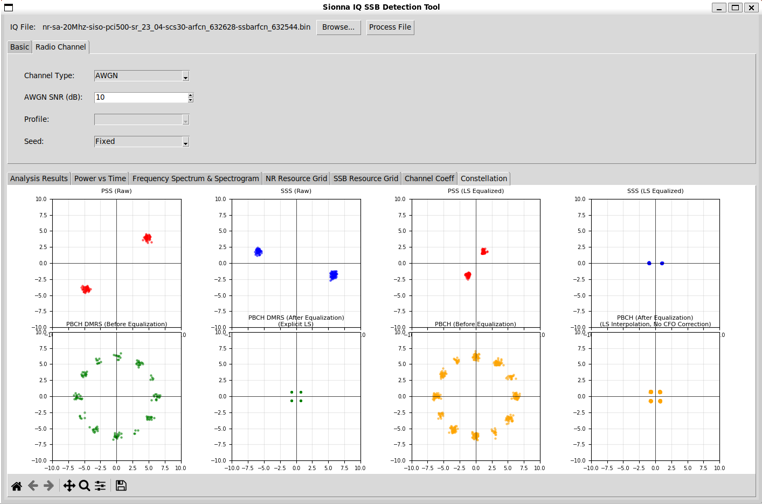
Task: Click into the AWGN SNR value field
Action: tap(140, 98)
